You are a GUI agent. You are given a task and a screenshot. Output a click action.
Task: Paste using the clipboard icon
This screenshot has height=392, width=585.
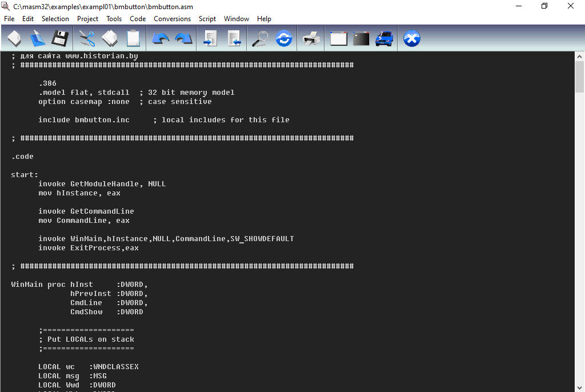[133, 39]
